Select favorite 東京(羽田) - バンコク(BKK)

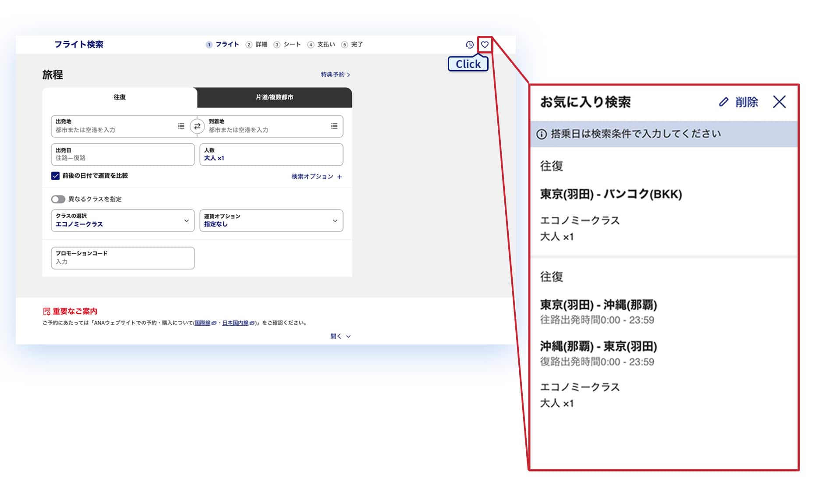tap(611, 194)
